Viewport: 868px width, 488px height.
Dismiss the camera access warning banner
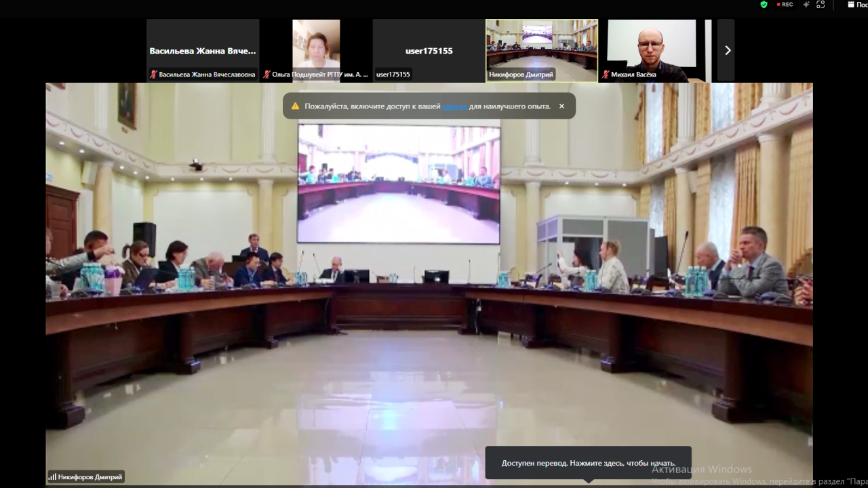561,106
